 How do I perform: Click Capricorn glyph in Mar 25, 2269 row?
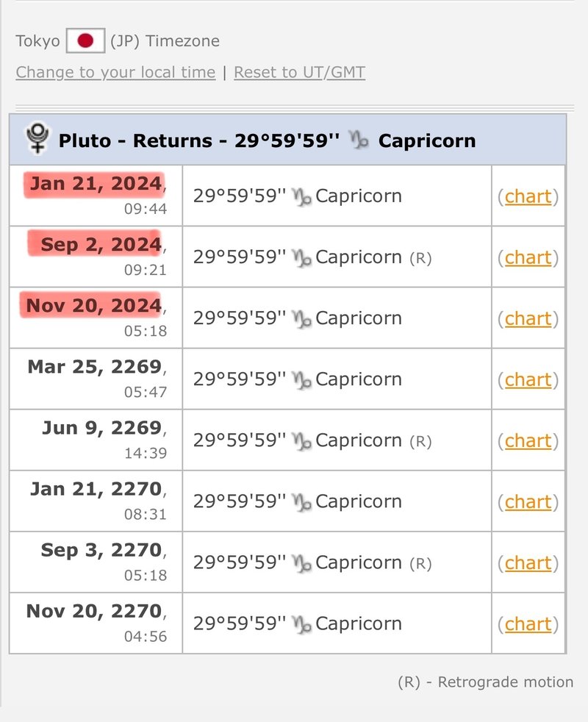[x=302, y=380]
